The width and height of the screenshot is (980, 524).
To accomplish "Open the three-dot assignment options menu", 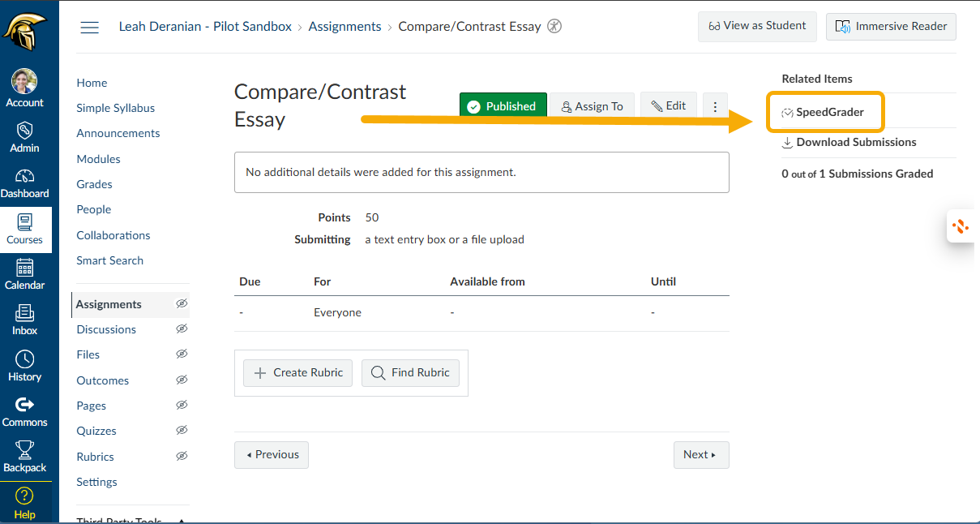I will [x=715, y=106].
